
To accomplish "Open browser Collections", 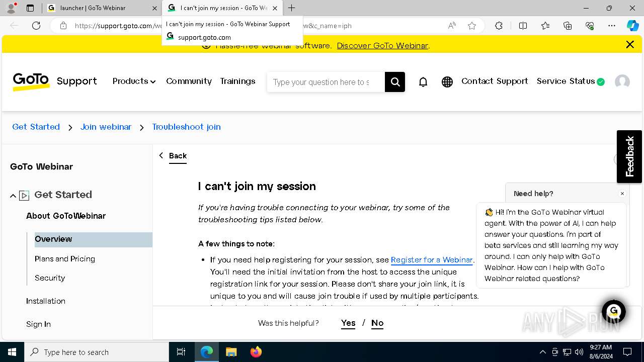I will (568, 26).
